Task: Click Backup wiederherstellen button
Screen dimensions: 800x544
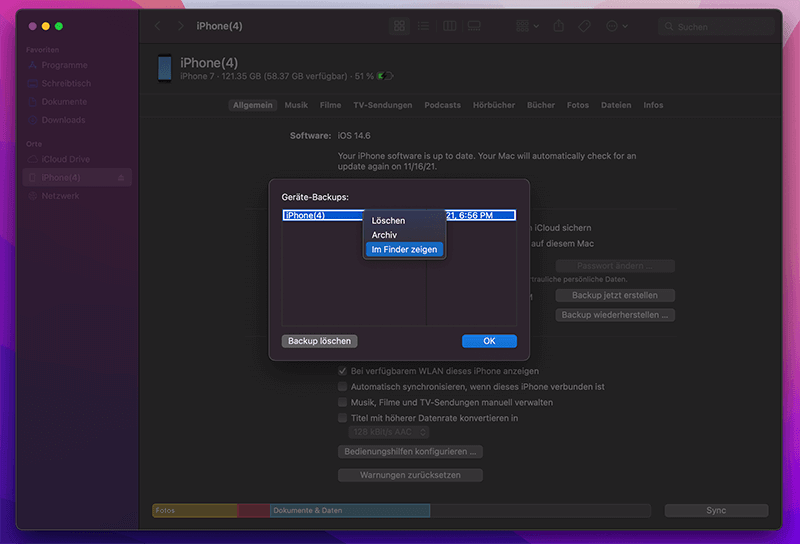Action: [615, 315]
